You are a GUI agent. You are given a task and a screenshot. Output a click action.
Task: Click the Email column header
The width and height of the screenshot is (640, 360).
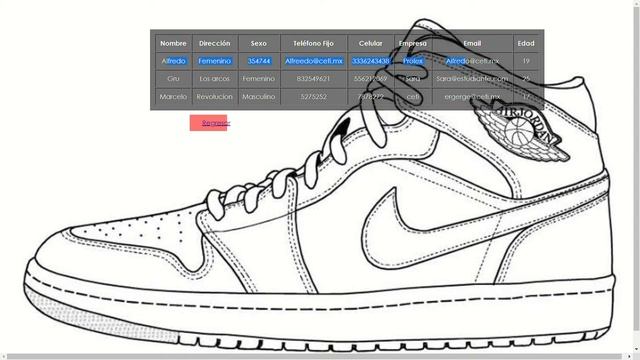472,43
